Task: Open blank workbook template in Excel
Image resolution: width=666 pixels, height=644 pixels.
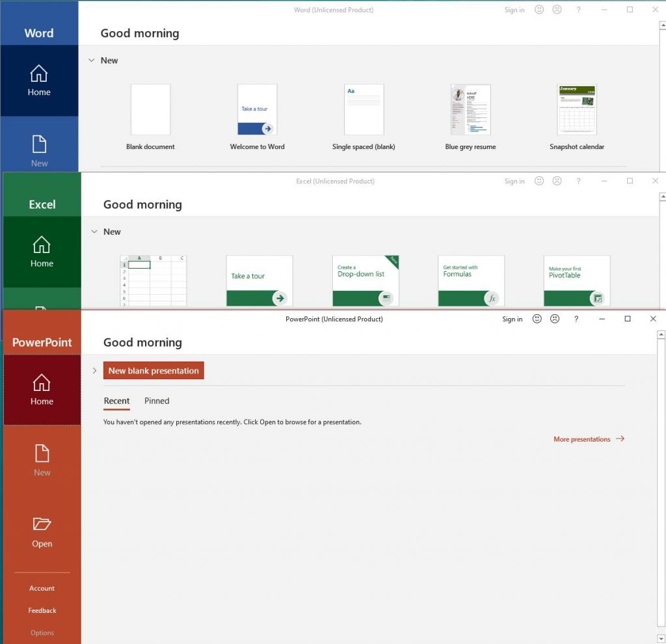Action: click(153, 281)
